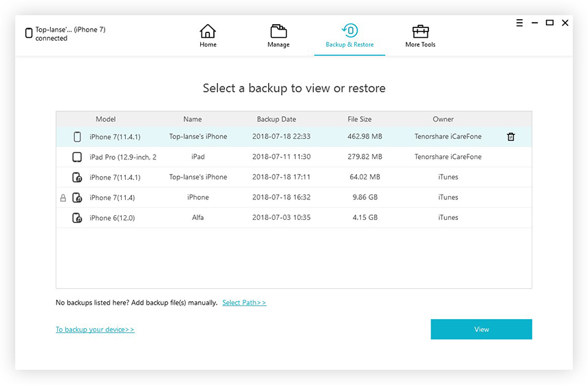
Task: Click the Owner column header
Action: pos(443,119)
